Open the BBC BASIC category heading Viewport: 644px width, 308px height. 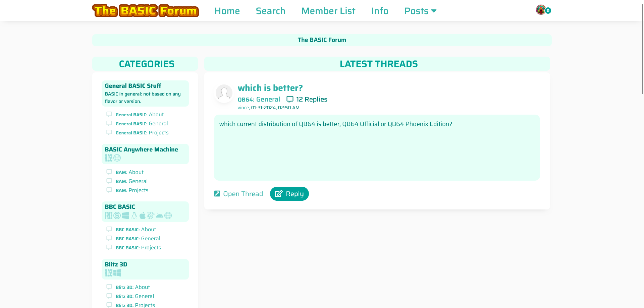click(120, 207)
